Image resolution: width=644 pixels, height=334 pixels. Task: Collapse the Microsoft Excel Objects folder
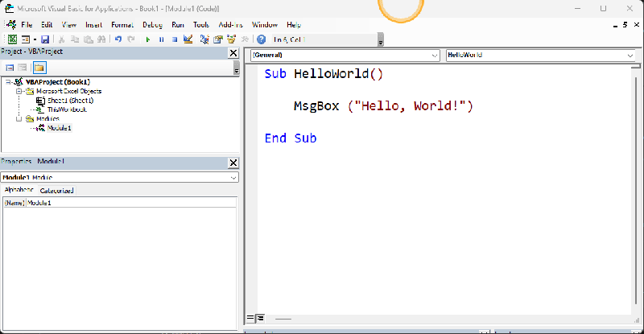[x=19, y=91]
